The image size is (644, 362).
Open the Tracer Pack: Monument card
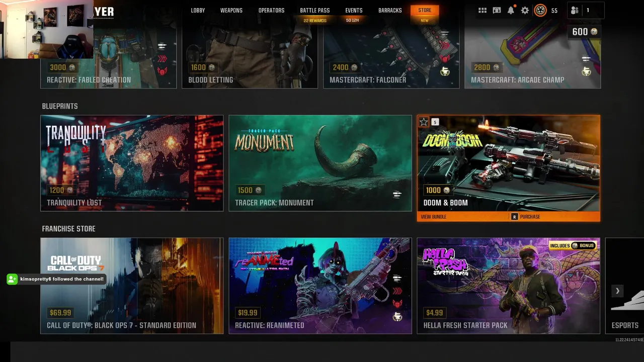tap(320, 163)
